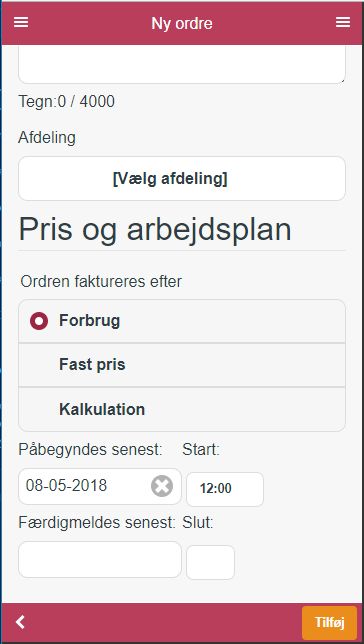The image size is (364, 644).
Task: Pick the Kalkulation billing option
Action: pyautogui.click(x=182, y=409)
